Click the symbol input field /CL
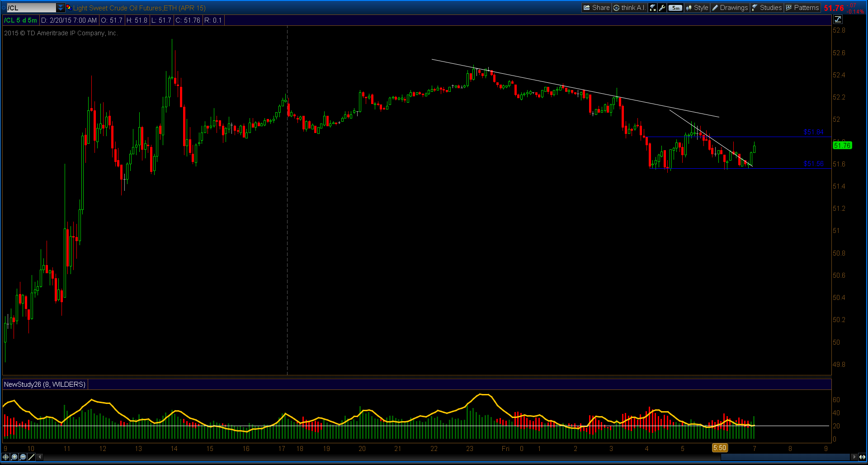This screenshot has height=465, width=868. click(31, 8)
